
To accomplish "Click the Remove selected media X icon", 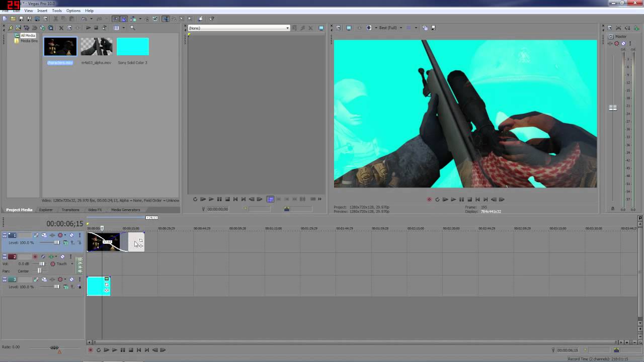I will coord(61,28).
